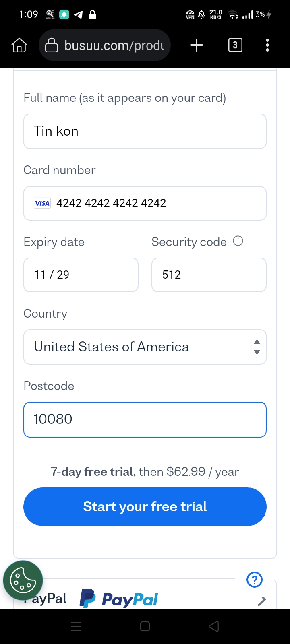Image resolution: width=290 pixels, height=644 pixels.
Task: Tap the Android back navigation button
Action: pos(214,626)
